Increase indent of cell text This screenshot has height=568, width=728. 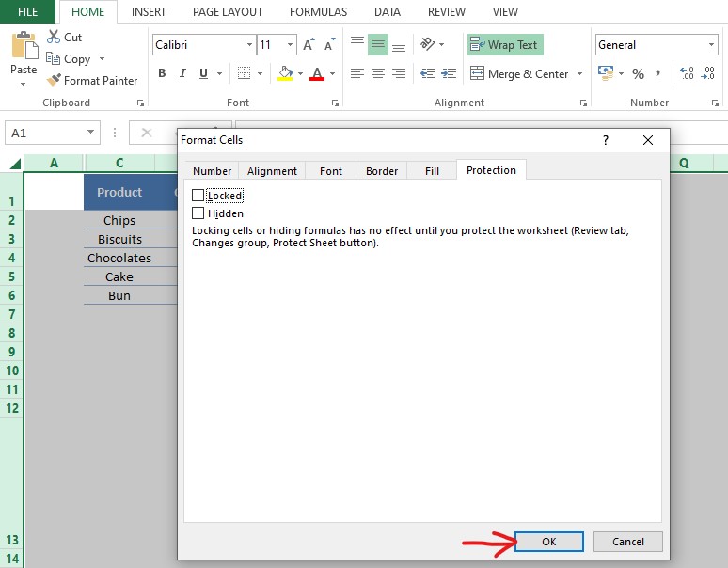(449, 73)
